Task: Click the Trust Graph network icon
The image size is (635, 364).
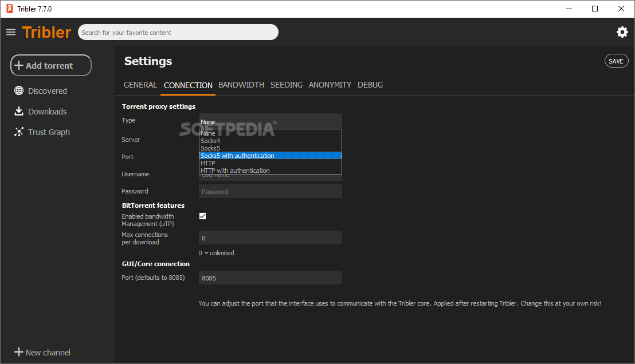Action: pos(19,132)
